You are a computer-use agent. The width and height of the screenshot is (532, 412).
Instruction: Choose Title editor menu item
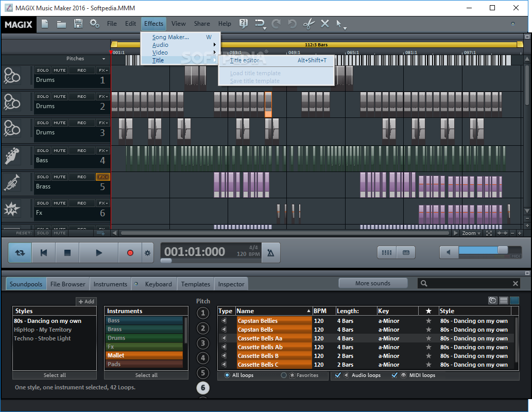(277, 60)
